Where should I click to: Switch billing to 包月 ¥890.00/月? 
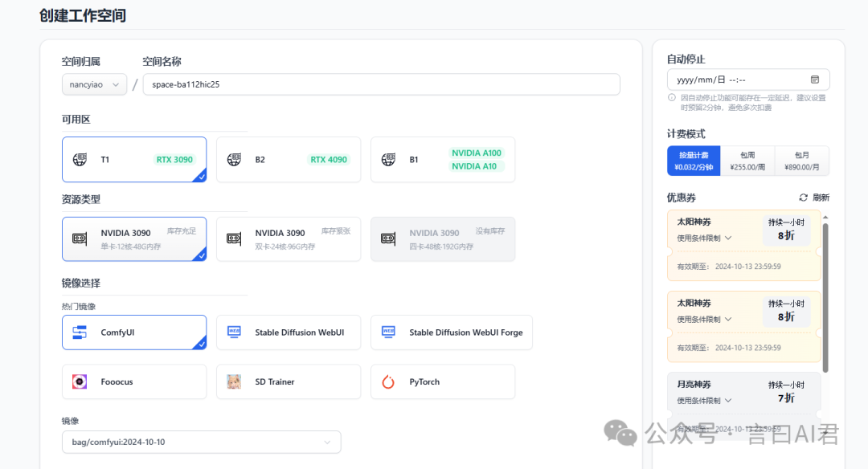coord(801,161)
